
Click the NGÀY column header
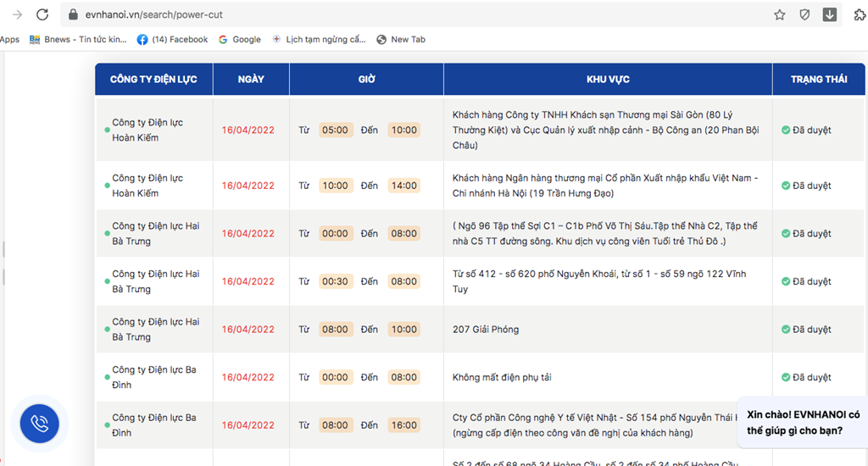point(251,79)
